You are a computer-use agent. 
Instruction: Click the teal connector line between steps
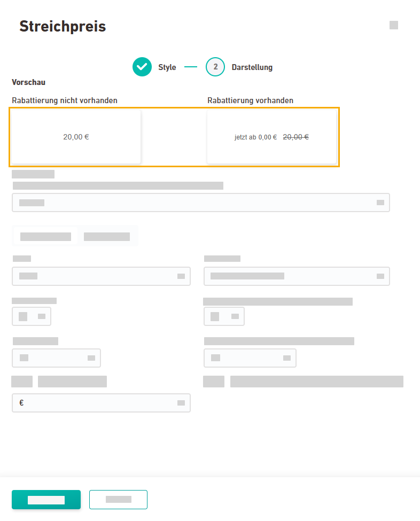[191, 67]
